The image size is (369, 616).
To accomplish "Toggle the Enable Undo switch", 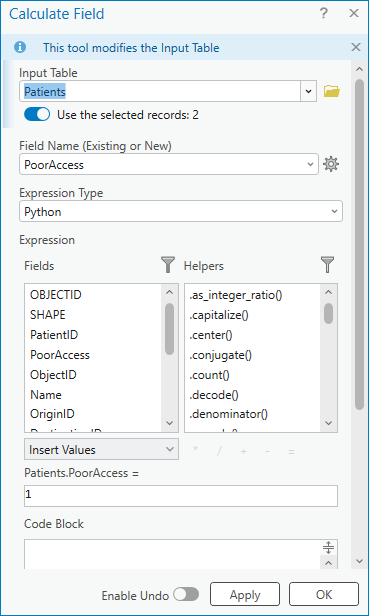I will tap(186, 595).
